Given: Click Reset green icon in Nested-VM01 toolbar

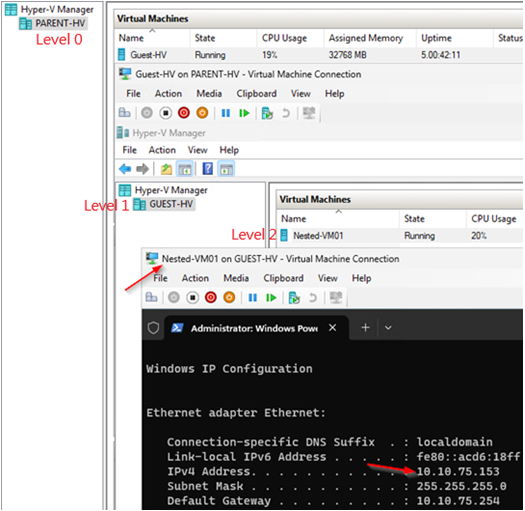Looking at the screenshot, I should click(x=271, y=297).
